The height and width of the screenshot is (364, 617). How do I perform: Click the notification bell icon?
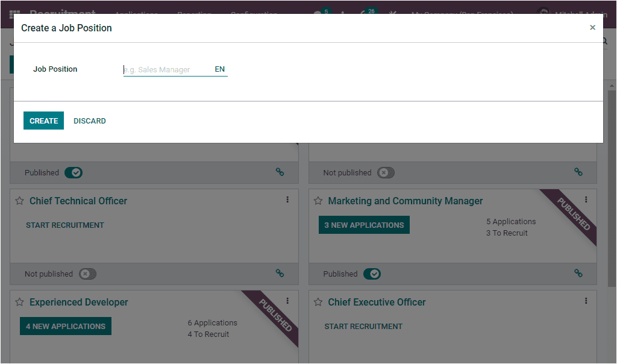(x=341, y=13)
